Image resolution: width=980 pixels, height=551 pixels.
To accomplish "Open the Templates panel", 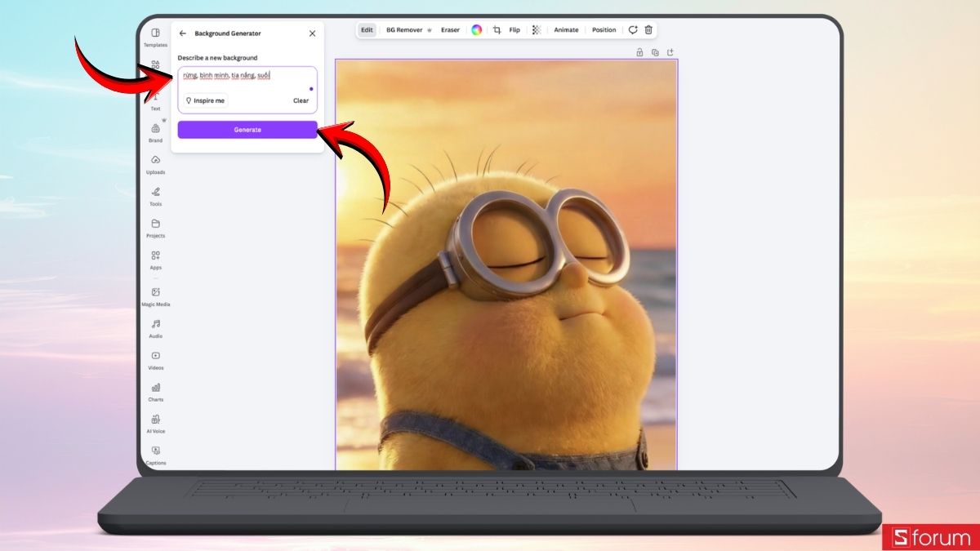I will (x=155, y=38).
